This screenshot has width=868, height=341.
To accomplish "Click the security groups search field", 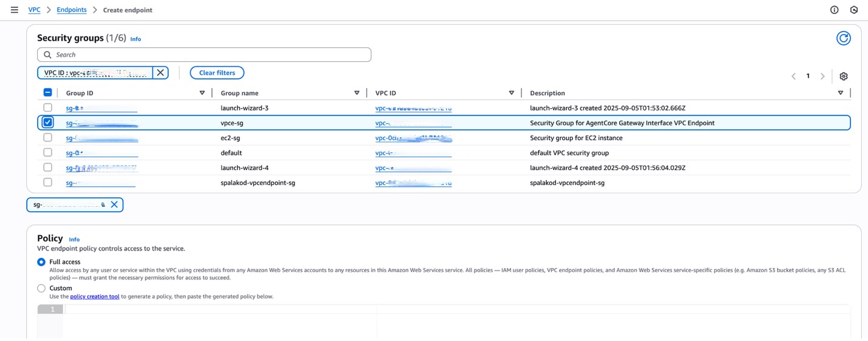I will coord(204,55).
